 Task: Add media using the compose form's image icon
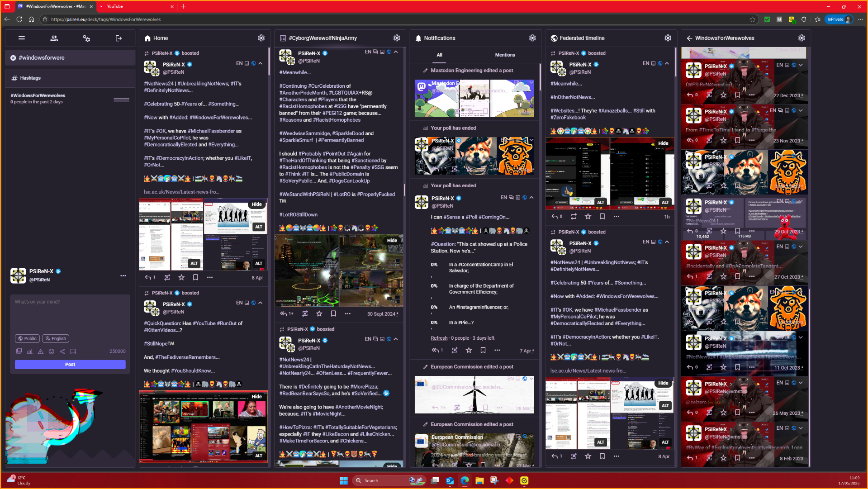19,351
